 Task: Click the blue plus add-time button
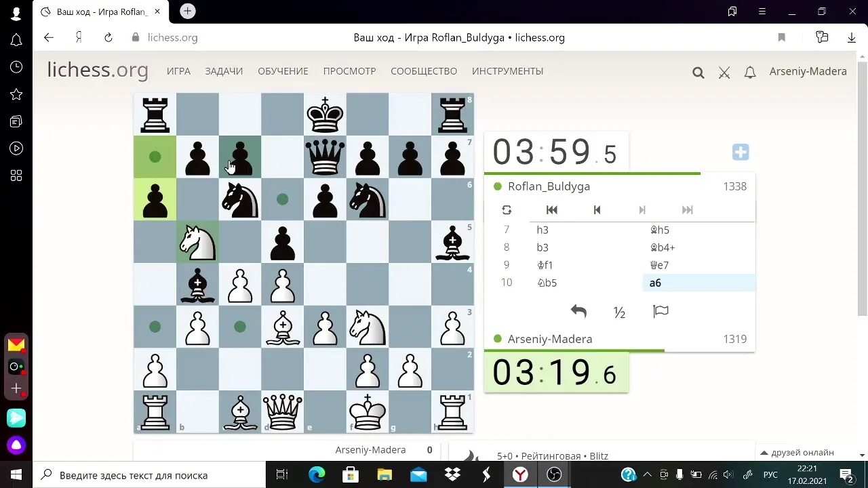[741, 152]
